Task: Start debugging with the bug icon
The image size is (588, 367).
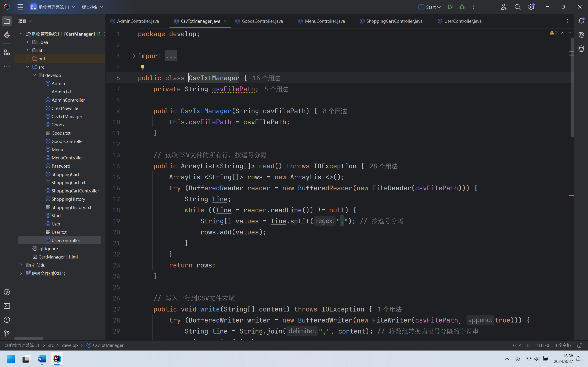Action: [462, 7]
